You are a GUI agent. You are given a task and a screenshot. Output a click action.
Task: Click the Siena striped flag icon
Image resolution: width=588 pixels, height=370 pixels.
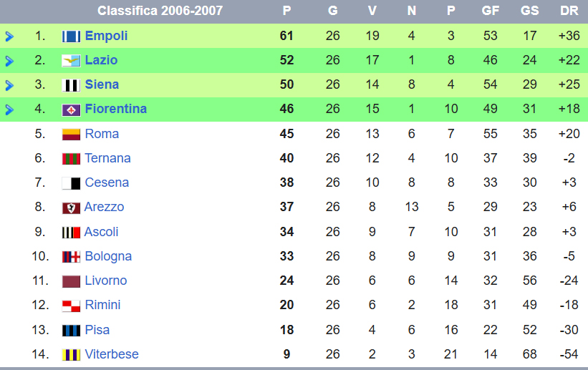coord(71,85)
